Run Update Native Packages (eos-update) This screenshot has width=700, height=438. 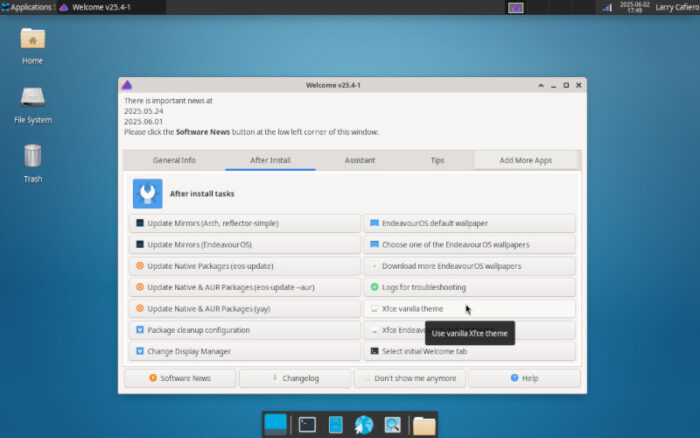(245, 266)
